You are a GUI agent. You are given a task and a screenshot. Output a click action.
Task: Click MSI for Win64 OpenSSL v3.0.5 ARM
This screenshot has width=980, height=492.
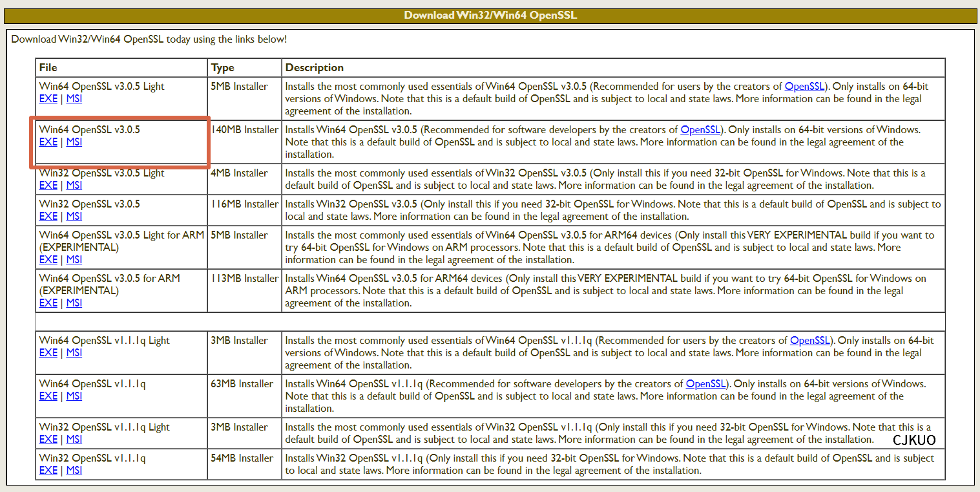[x=74, y=303]
